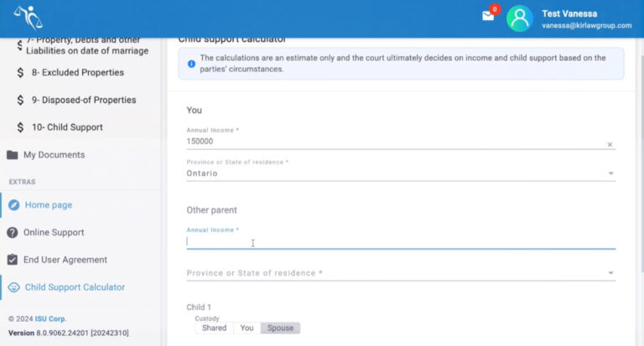Screen dimensions: 644x346
Task: Open the mail notifications envelope icon
Action: [488, 16]
